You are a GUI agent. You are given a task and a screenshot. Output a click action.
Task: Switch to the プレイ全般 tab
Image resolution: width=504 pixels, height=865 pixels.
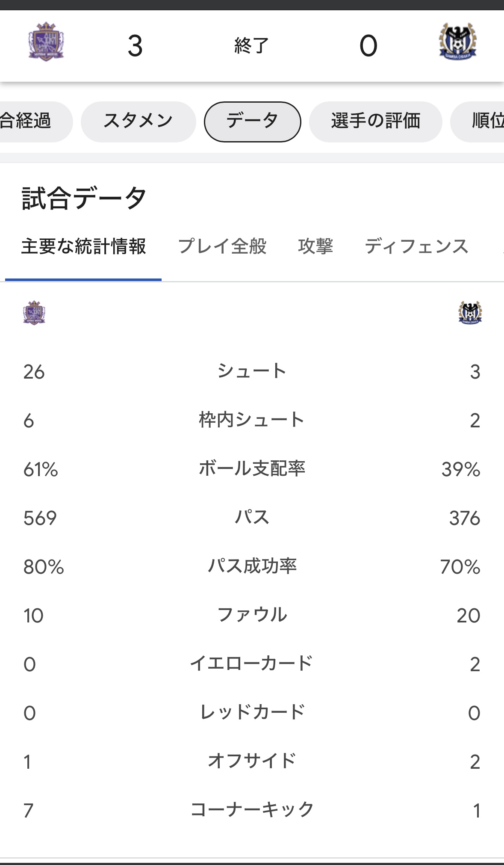coord(222,247)
